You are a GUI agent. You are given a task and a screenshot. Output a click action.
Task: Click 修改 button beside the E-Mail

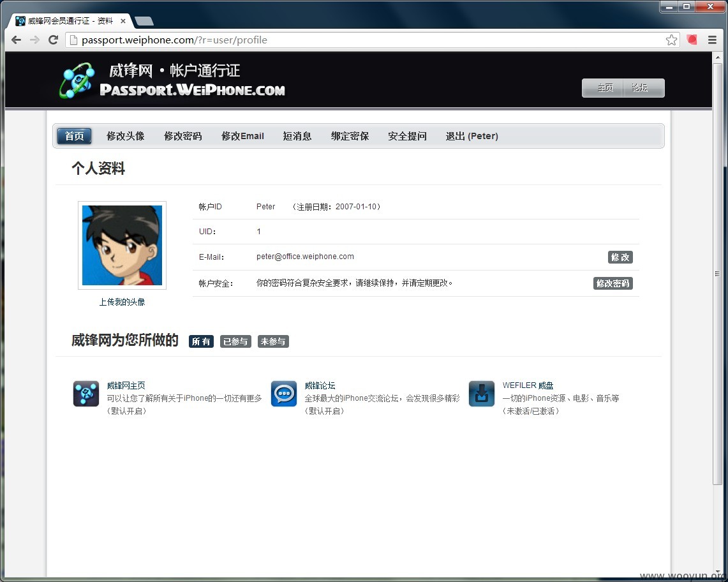[x=620, y=257]
